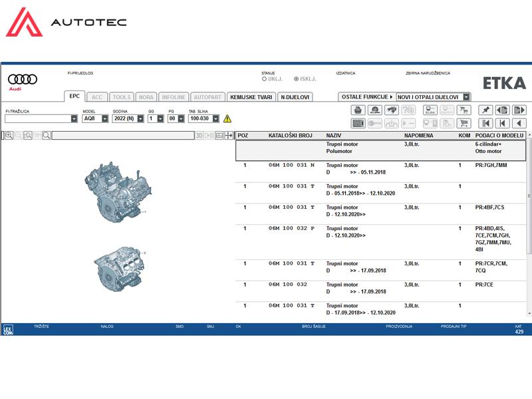Click the POZ column header
The width and height of the screenshot is (532, 399).
[243, 136]
